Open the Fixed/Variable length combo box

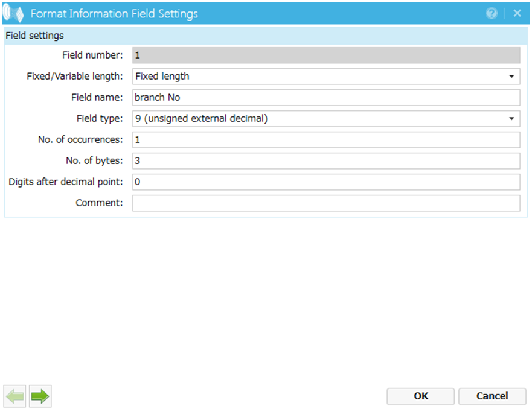(x=325, y=77)
